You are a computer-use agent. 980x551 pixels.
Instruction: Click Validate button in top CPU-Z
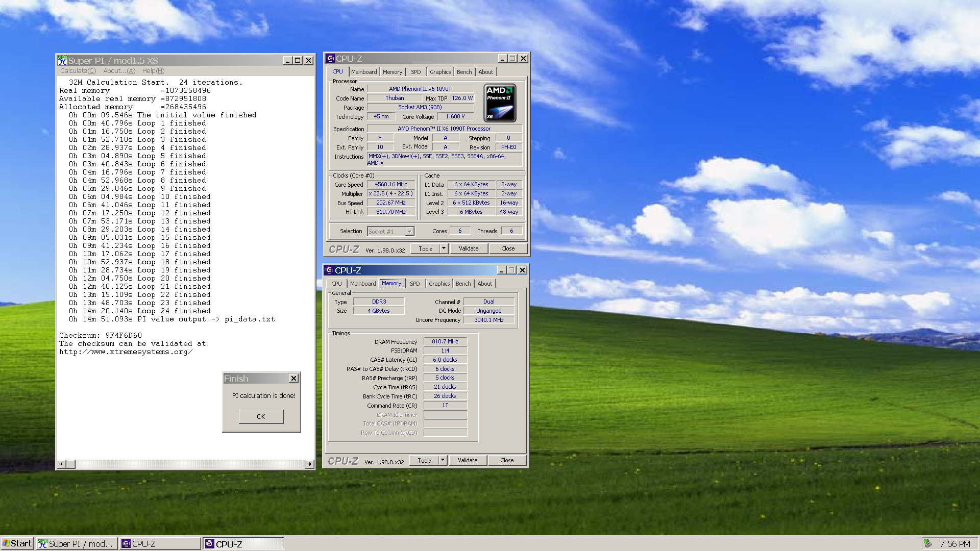click(469, 248)
